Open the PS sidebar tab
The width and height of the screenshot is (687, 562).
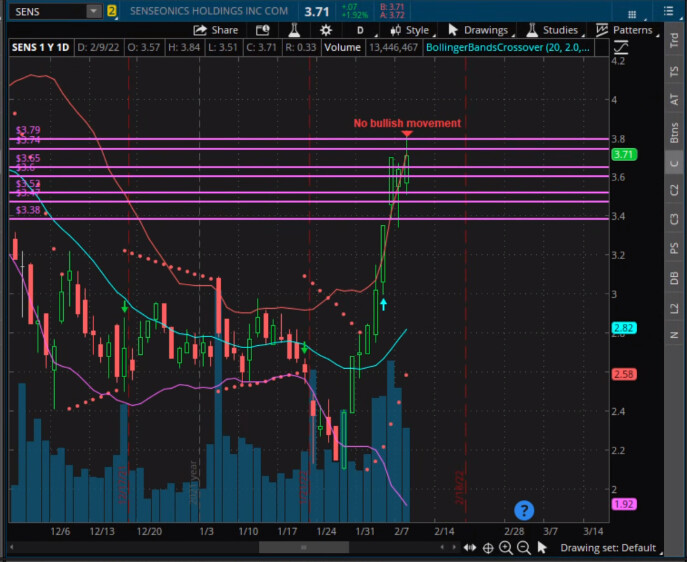[674, 248]
